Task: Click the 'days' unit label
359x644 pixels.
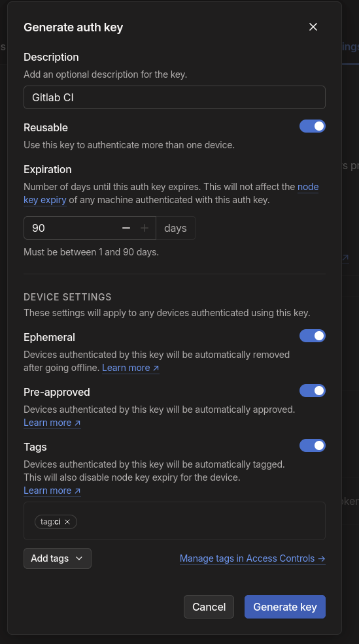Action: click(x=176, y=228)
